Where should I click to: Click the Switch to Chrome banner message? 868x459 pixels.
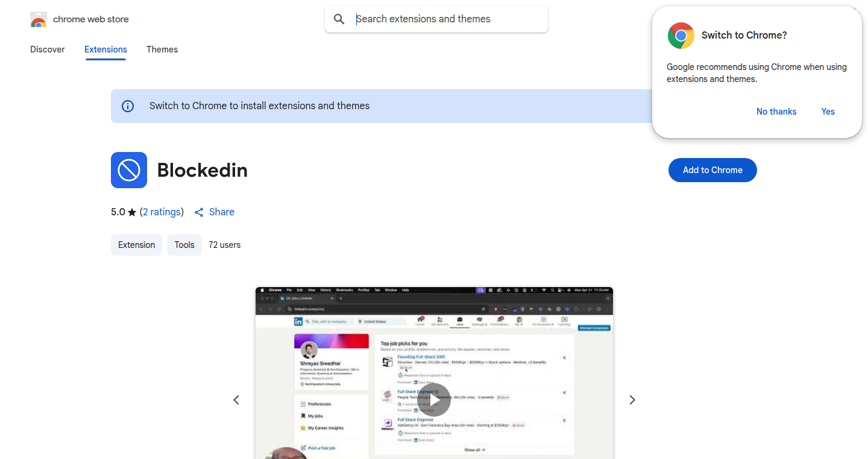tap(260, 106)
